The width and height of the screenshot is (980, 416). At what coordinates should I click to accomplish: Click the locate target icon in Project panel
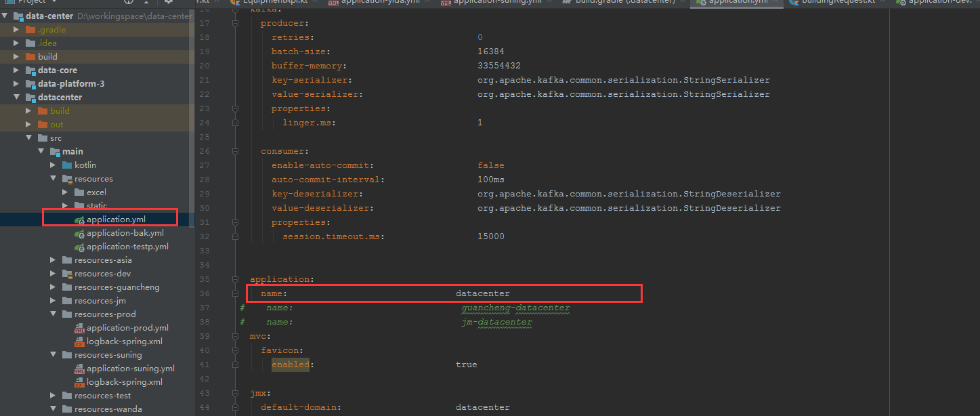[129, 2]
